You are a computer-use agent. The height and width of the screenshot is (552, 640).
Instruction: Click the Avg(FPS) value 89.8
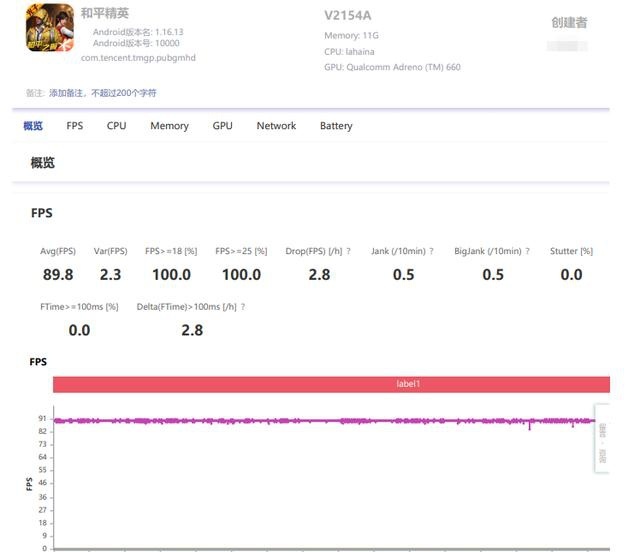pos(58,274)
